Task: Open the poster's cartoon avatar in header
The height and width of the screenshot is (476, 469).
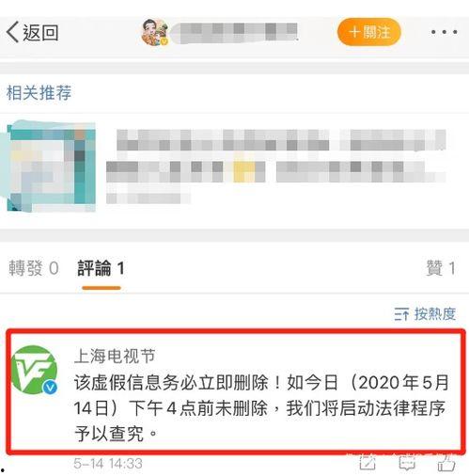Action: tap(155, 32)
